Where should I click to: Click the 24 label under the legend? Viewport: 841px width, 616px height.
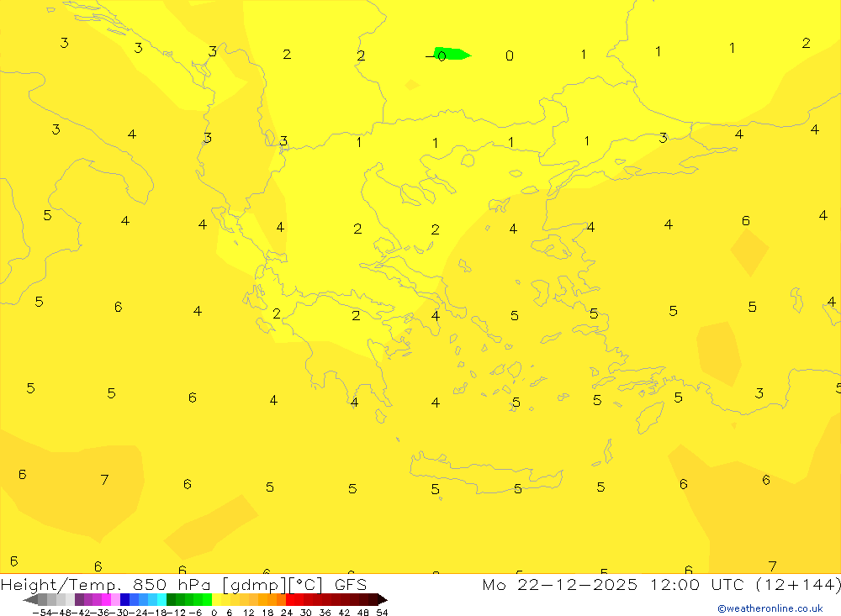coord(287,613)
